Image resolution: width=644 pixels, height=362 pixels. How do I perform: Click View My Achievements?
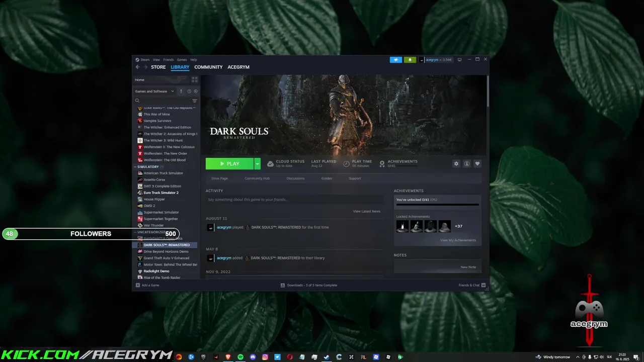coord(458,240)
